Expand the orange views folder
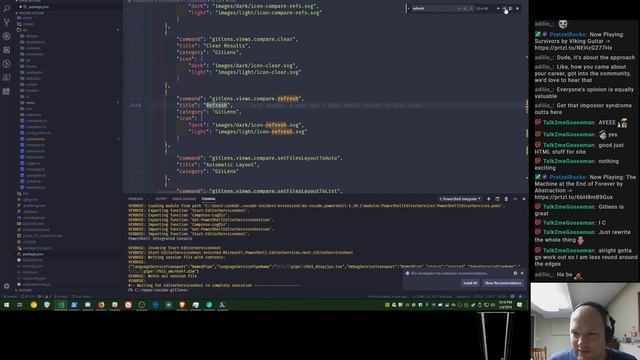The image size is (640, 360). tap(30, 102)
